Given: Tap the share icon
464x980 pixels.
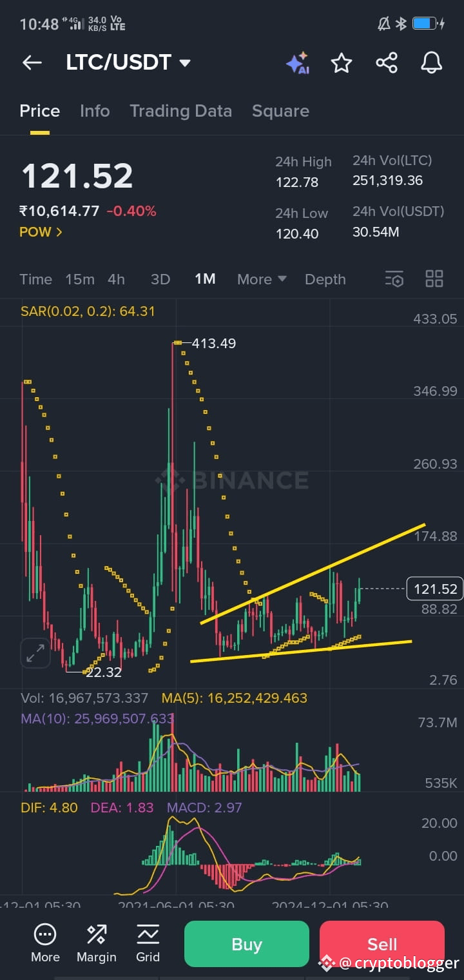Looking at the screenshot, I should click(x=387, y=63).
